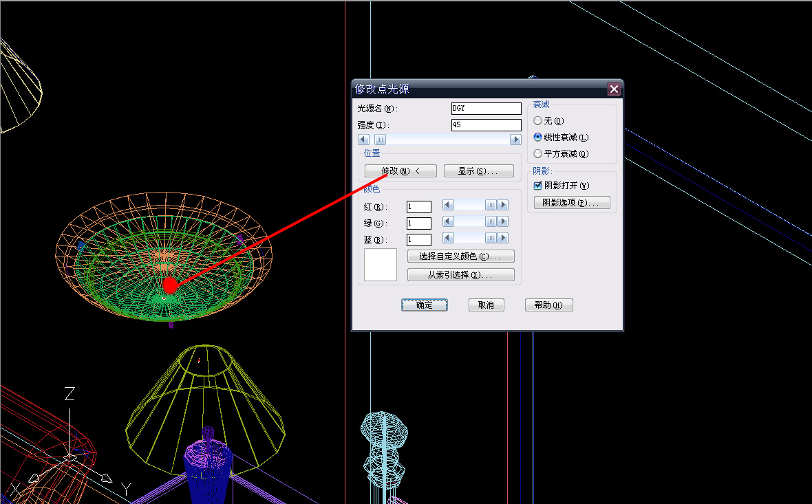
Task: Click the left arrow of the green slider
Action: tap(449, 221)
